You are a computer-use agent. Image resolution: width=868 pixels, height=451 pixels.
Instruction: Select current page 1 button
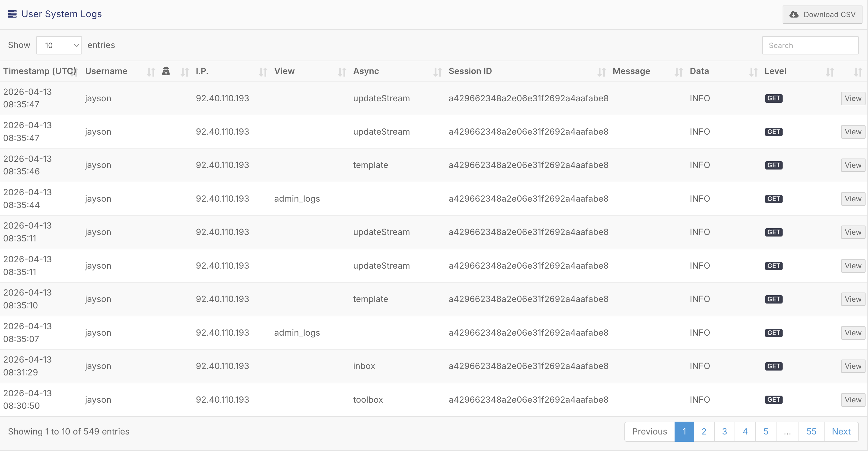coord(684,431)
